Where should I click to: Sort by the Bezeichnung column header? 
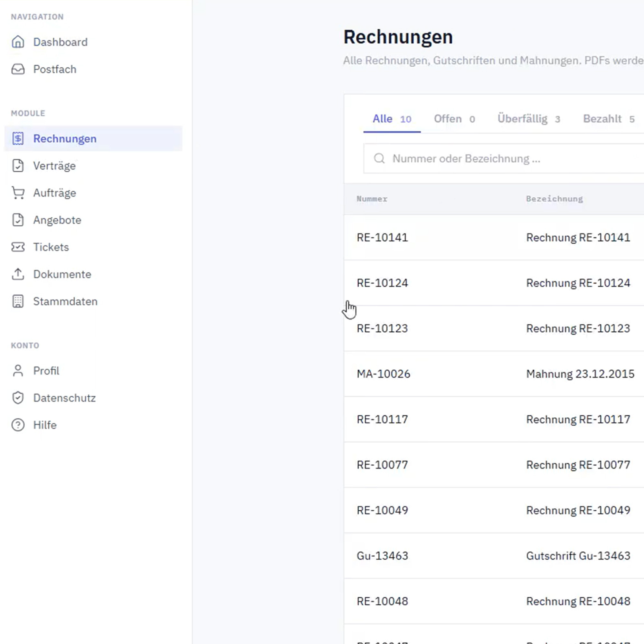click(x=555, y=199)
